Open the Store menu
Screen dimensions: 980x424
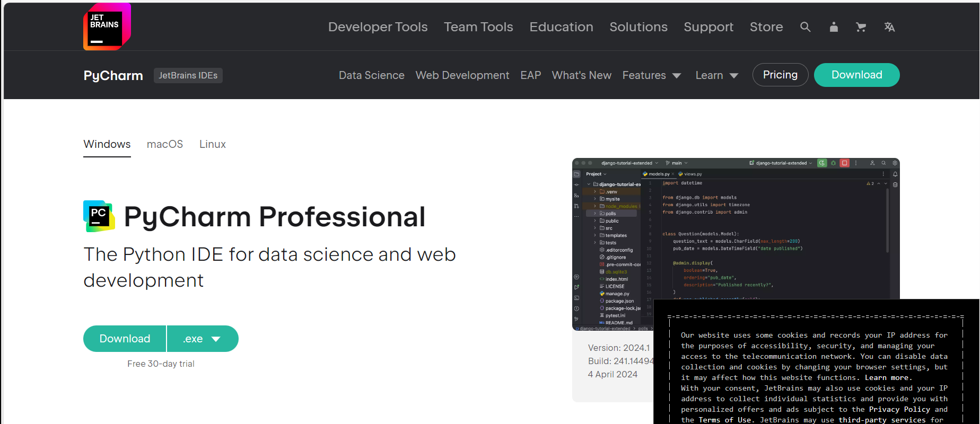click(x=766, y=27)
